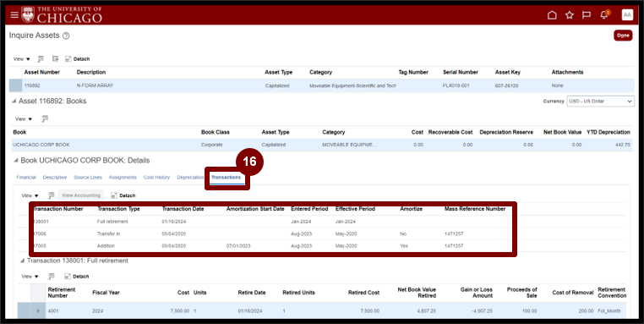The height and width of the screenshot is (324, 644).
Task: Go to Home via house icon
Action: (552, 15)
